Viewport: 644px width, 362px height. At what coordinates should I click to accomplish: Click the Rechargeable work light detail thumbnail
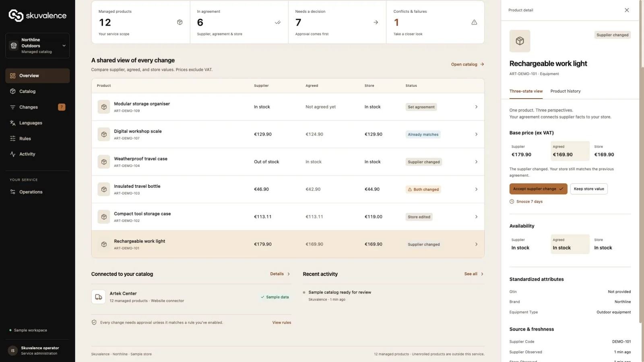(520, 41)
